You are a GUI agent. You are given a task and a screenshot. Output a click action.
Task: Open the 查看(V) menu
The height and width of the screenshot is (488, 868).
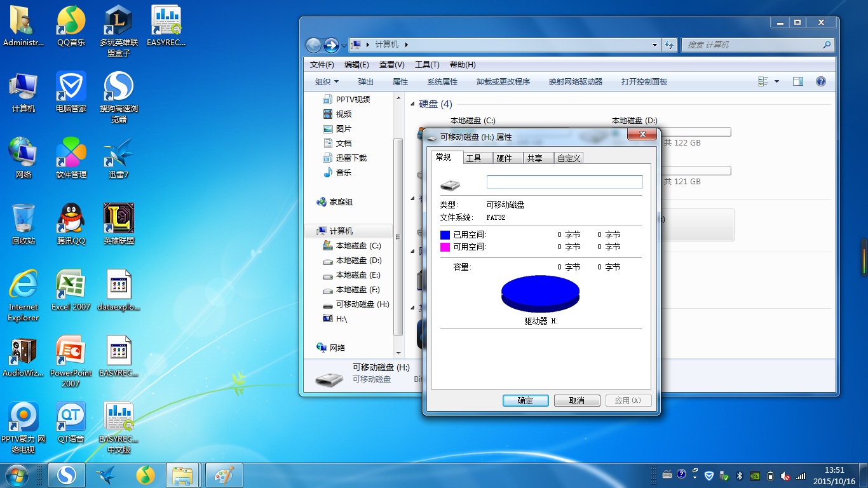click(391, 65)
